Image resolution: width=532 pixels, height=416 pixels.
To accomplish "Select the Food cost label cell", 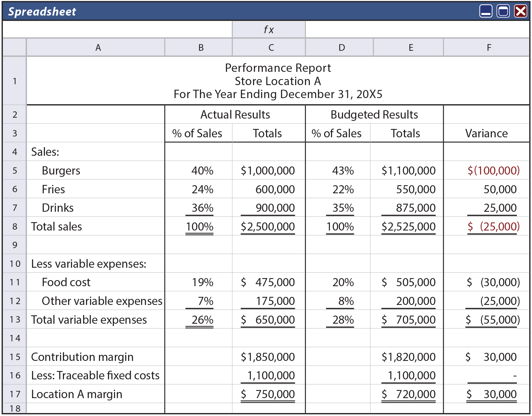I will 95,282.
